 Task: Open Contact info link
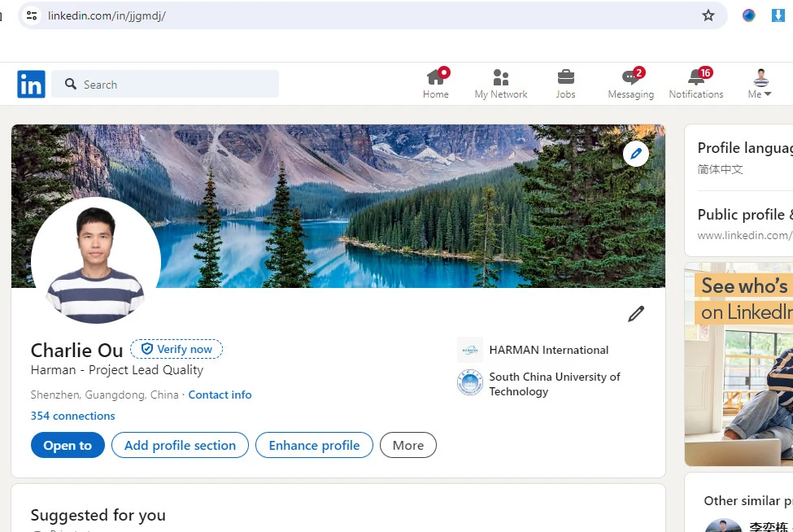[220, 395]
